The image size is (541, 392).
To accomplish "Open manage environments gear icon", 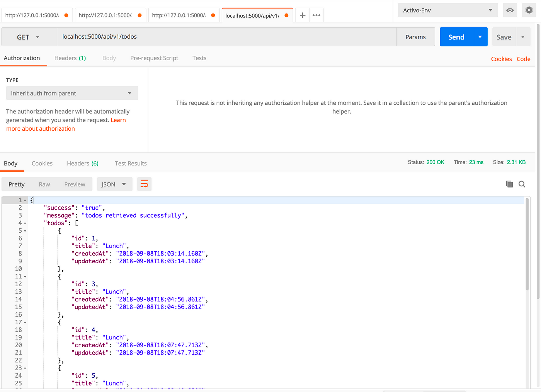I will click(x=529, y=10).
